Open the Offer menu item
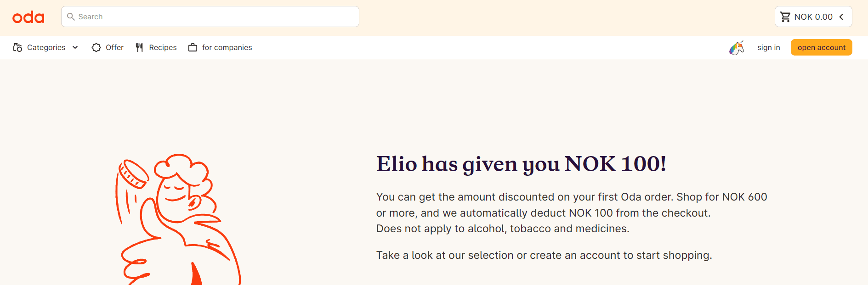Screen dimensions: 868x285 coord(114,48)
